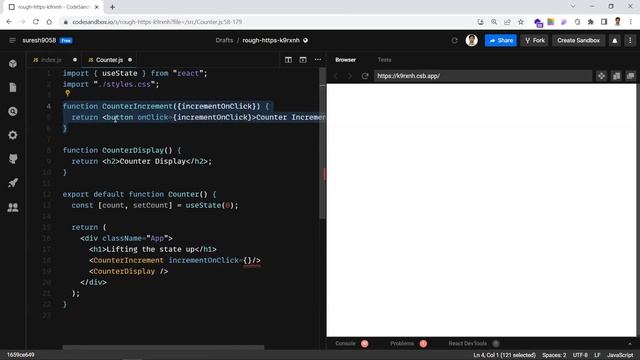Open the Configuration gear sidebar panel
This screenshot has width=640, height=360.
[x=13, y=135]
